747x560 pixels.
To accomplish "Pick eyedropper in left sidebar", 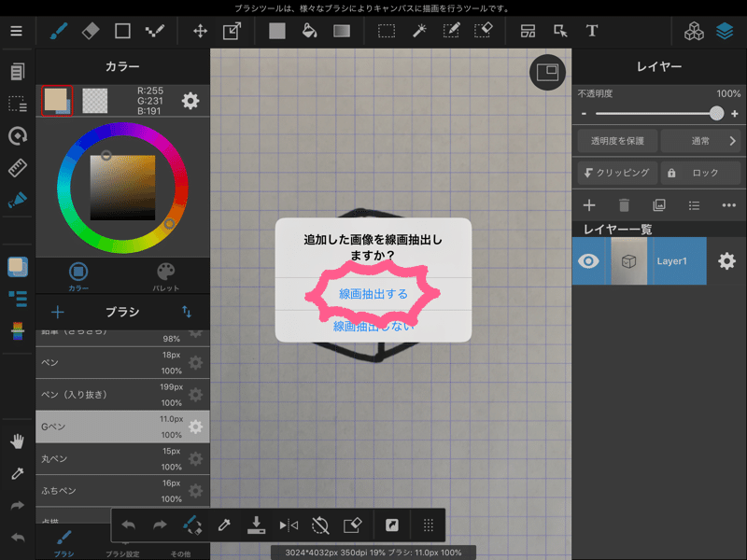I will pyautogui.click(x=17, y=473).
